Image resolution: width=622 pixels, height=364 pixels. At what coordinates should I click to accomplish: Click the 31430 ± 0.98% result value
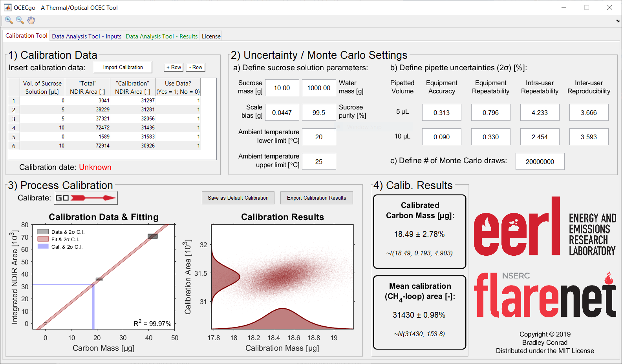coord(419,315)
